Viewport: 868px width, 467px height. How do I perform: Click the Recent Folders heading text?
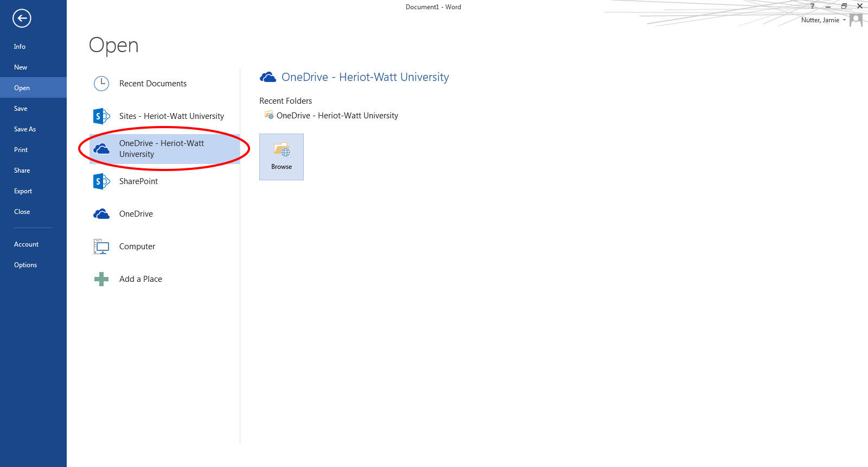285,101
